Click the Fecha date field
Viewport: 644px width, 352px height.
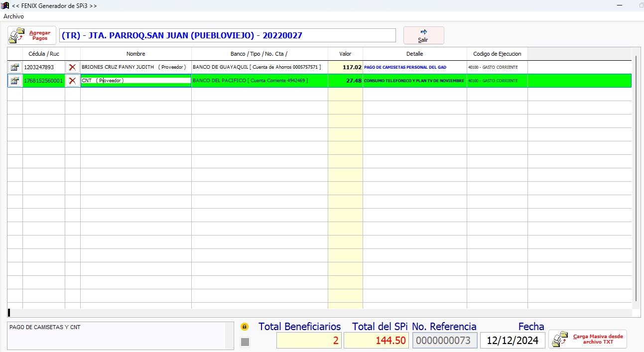[513, 341]
